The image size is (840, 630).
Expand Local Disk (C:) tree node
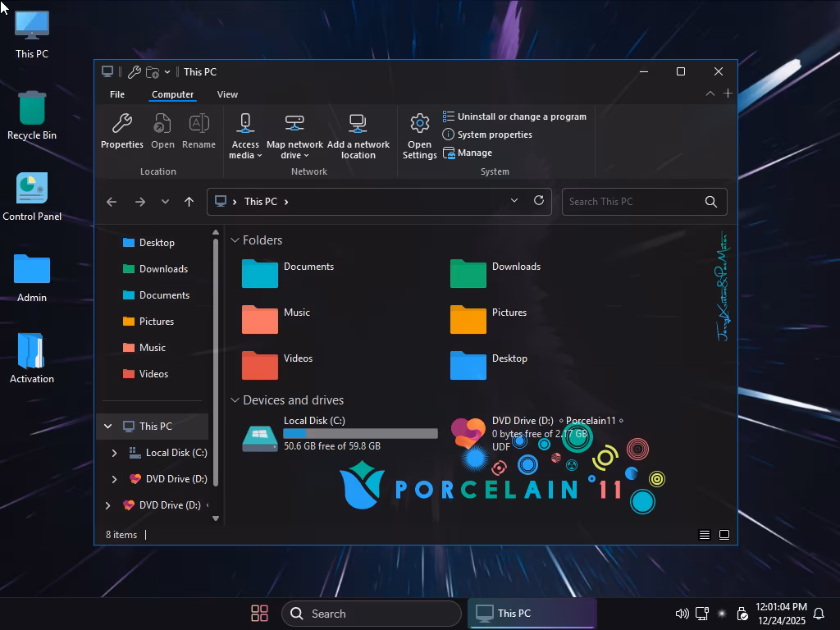click(x=114, y=453)
